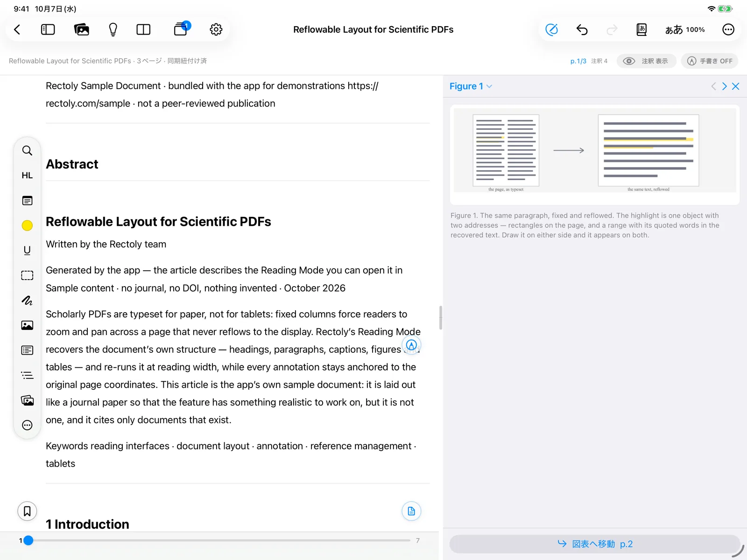747x560 pixels.
Task: Click the page progress slider knob
Action: click(x=28, y=540)
